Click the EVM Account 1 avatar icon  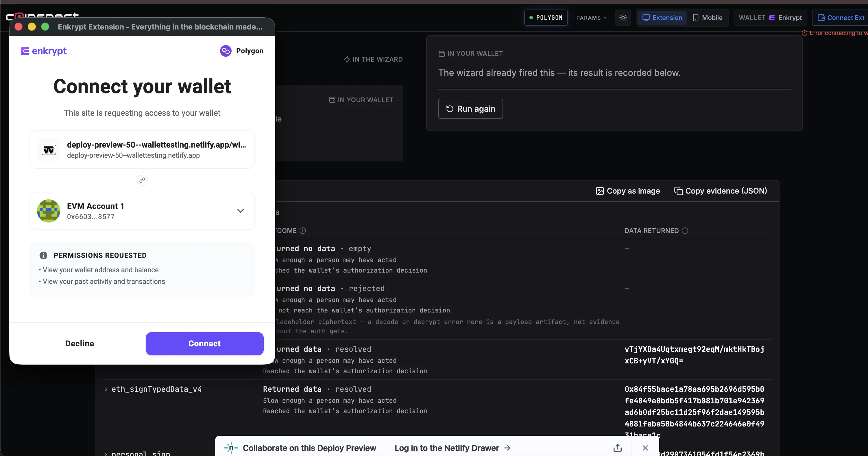[x=49, y=211]
